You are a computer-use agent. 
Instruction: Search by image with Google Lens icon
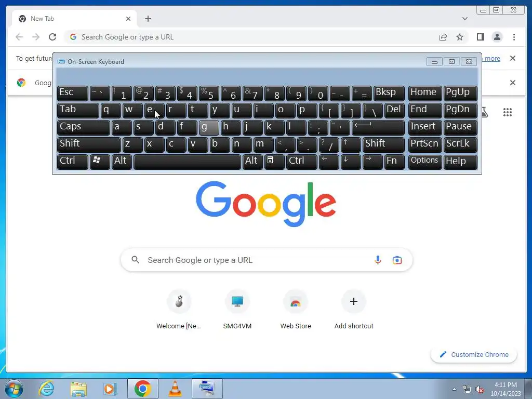397,260
